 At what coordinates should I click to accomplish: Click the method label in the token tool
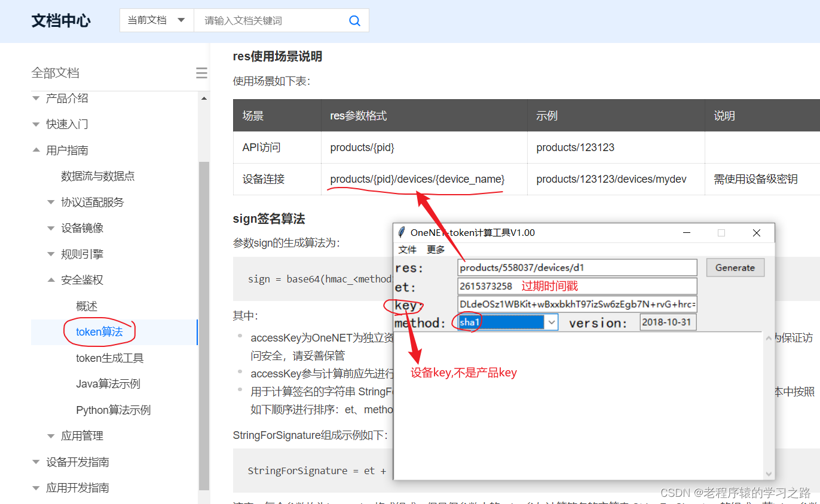[x=420, y=323]
